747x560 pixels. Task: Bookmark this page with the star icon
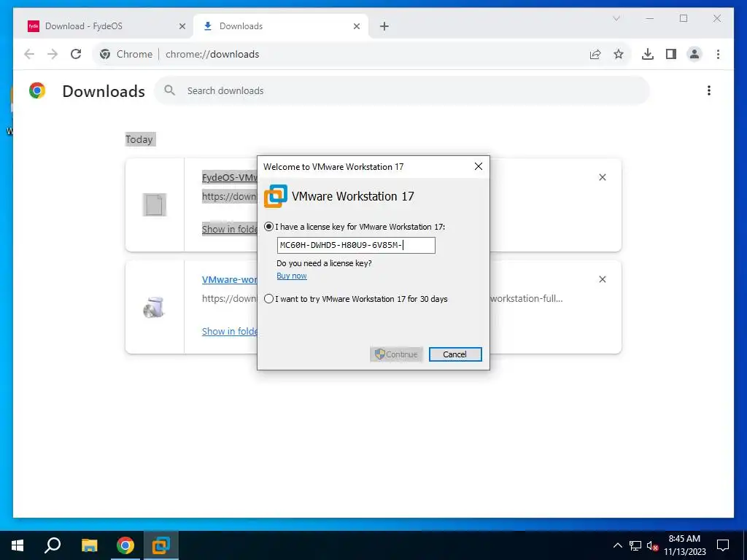tap(619, 54)
